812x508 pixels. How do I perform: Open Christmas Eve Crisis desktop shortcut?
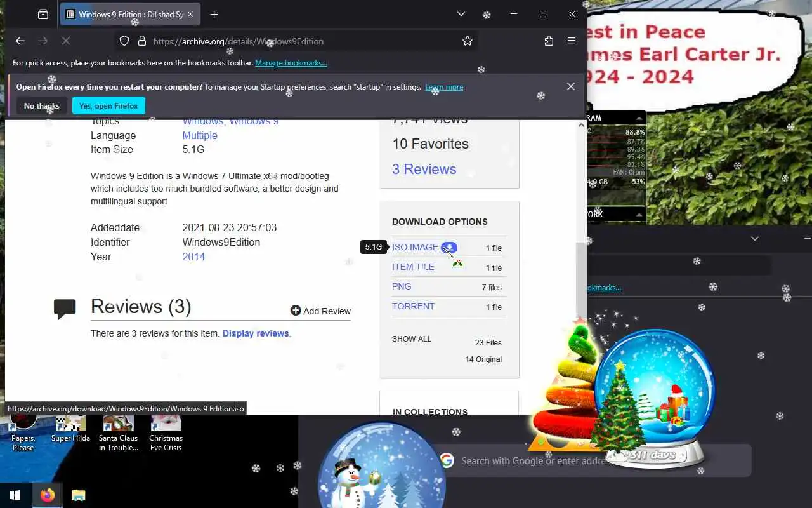tap(166, 433)
